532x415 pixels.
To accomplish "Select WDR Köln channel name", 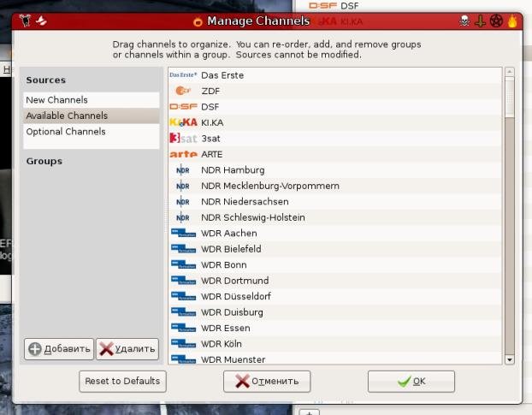I will coord(222,344).
